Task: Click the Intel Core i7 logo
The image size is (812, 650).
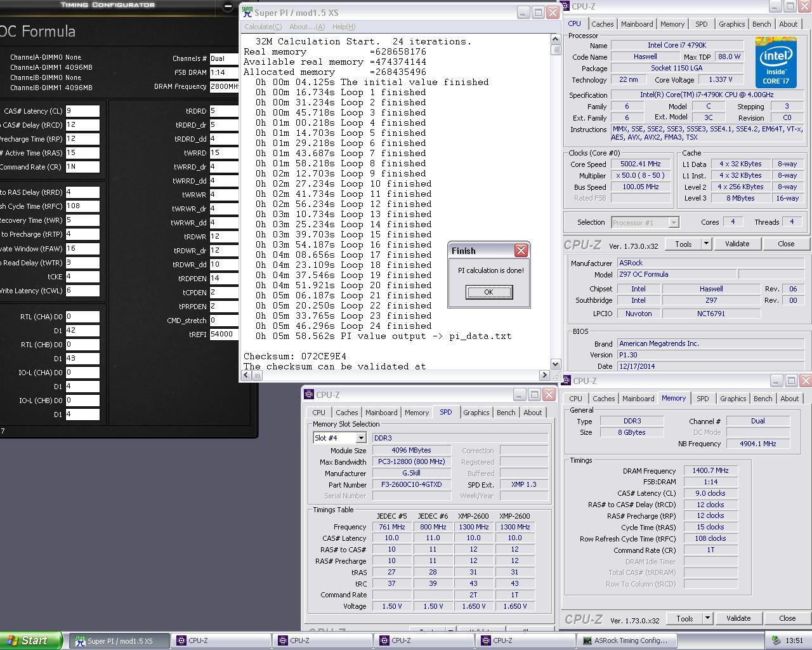Action: click(776, 62)
